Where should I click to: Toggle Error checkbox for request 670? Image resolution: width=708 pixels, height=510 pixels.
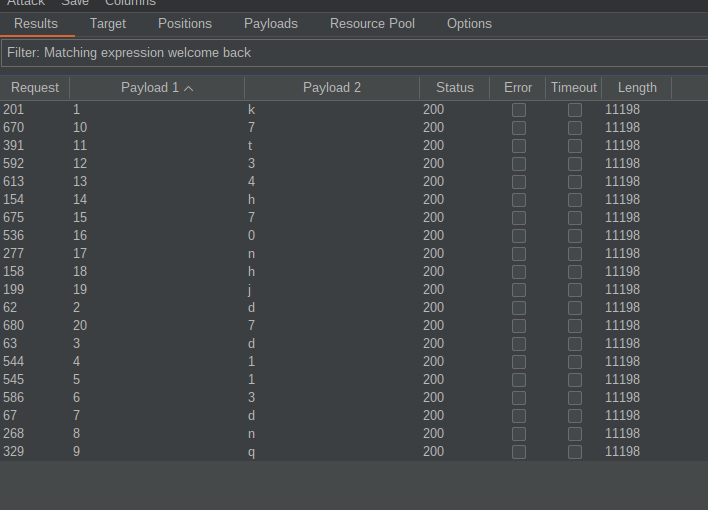tap(519, 128)
